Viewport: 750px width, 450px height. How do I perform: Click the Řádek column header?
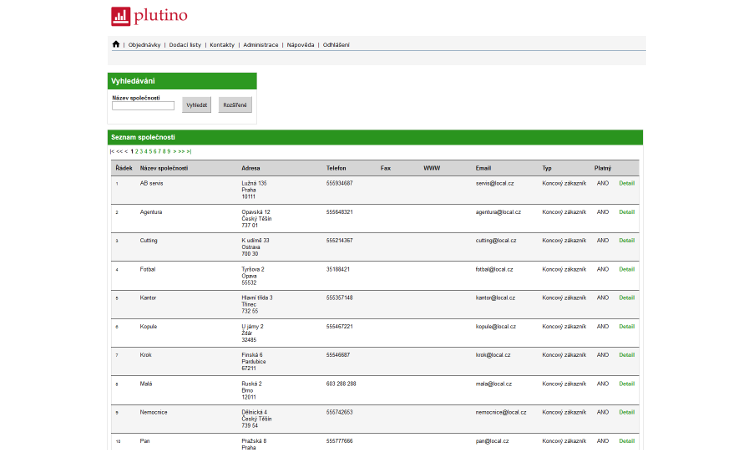[x=124, y=168]
